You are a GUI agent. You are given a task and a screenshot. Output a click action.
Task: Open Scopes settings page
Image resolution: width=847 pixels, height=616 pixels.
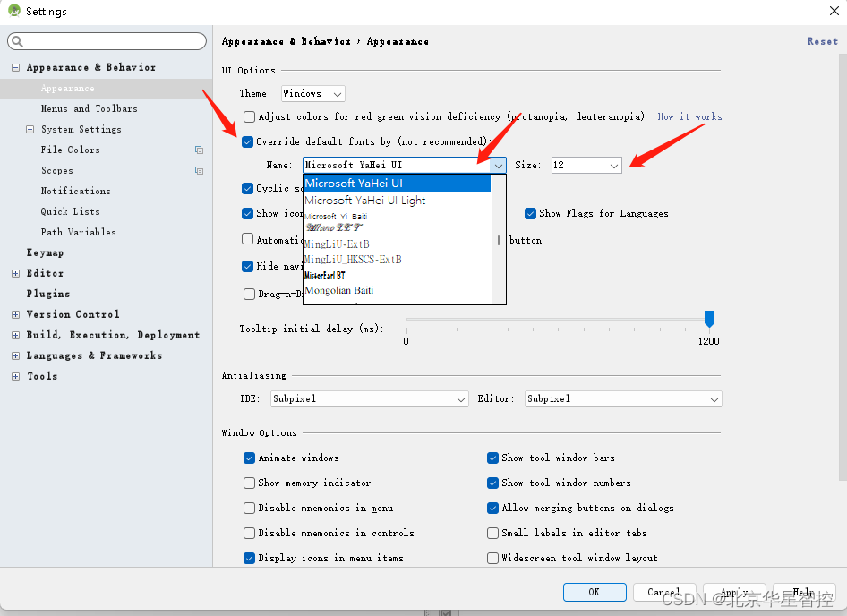[x=57, y=170]
